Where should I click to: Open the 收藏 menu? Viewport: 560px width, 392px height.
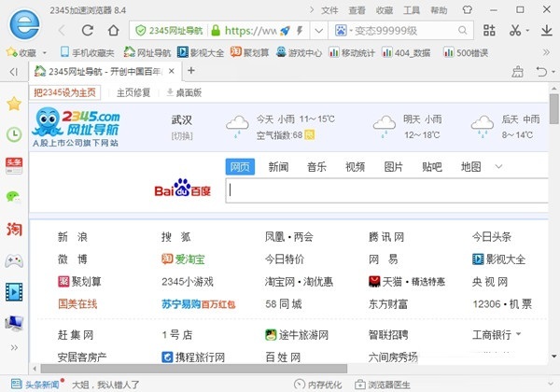click(x=385, y=10)
